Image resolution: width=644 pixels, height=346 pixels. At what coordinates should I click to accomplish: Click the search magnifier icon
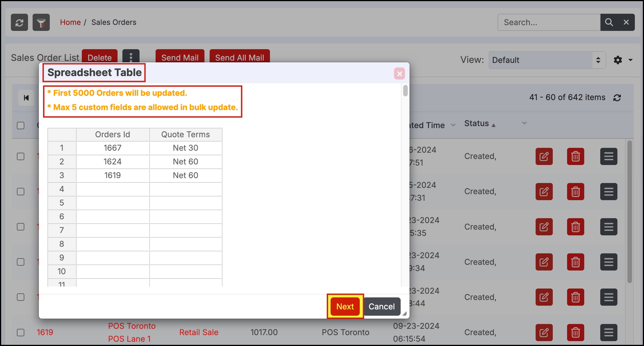609,22
